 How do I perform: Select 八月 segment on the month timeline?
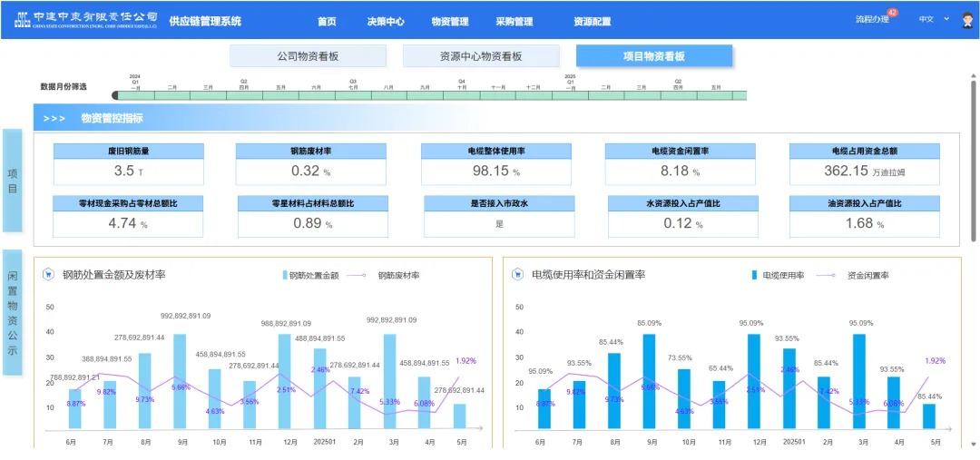(x=389, y=95)
